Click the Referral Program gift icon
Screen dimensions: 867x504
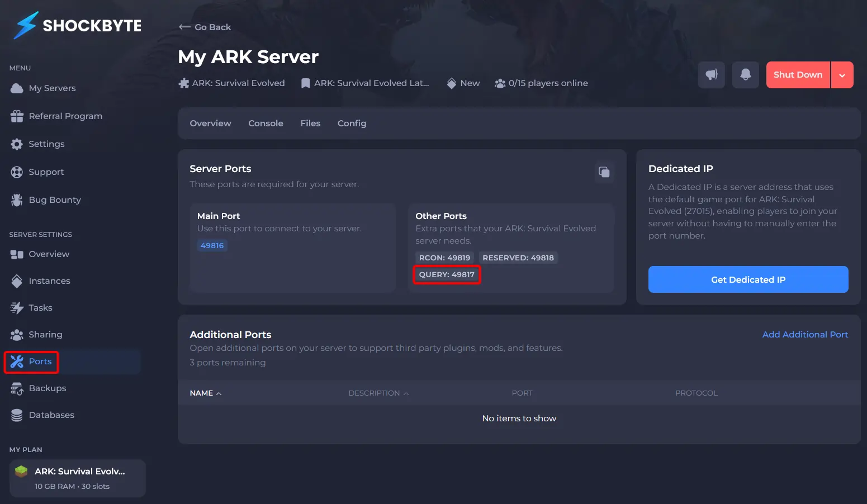point(17,116)
